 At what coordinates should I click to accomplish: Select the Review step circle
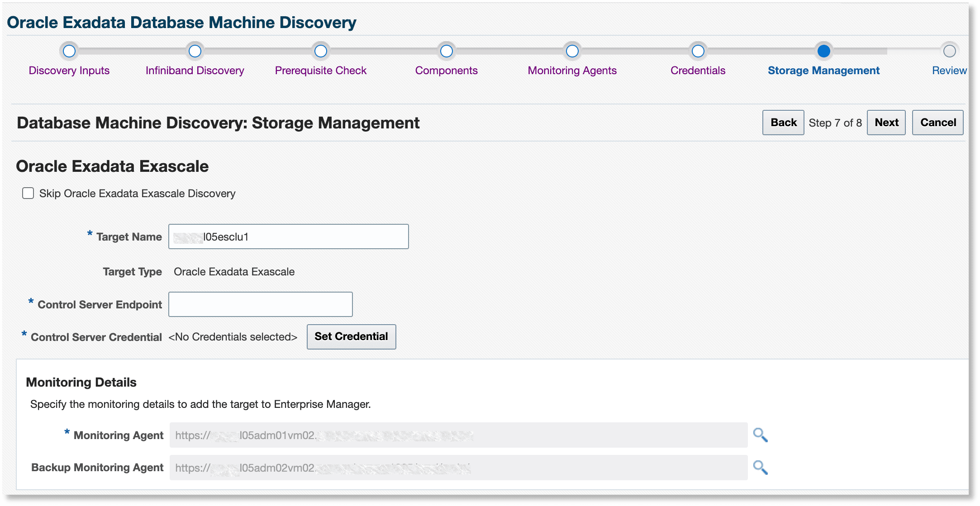(x=949, y=52)
